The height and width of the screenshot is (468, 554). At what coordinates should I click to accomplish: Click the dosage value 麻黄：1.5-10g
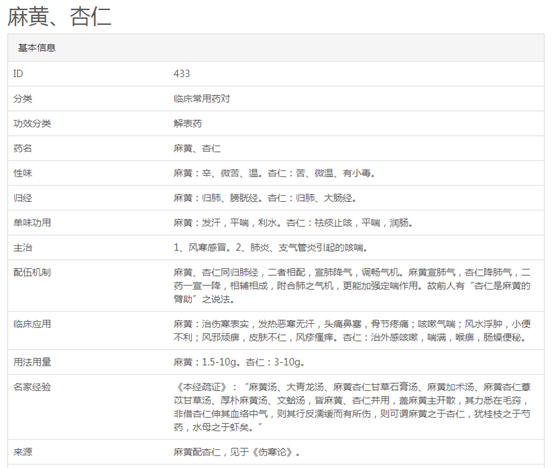pos(239,362)
